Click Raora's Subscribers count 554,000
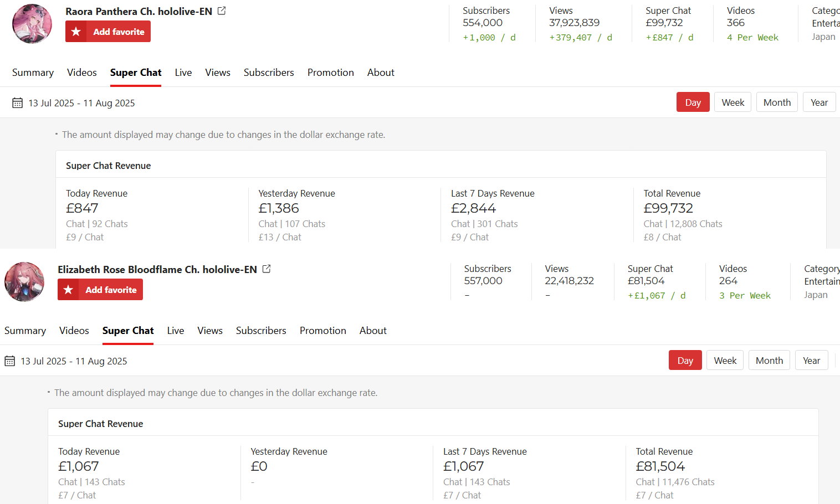840x504 pixels. point(483,23)
